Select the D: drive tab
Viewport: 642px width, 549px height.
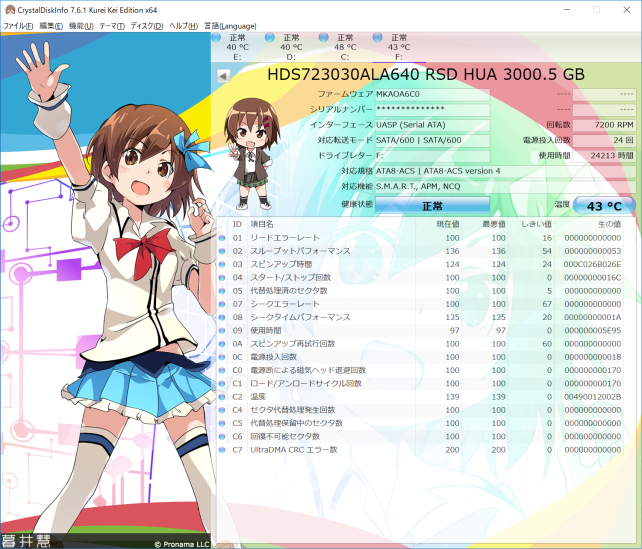pyautogui.click(x=291, y=47)
